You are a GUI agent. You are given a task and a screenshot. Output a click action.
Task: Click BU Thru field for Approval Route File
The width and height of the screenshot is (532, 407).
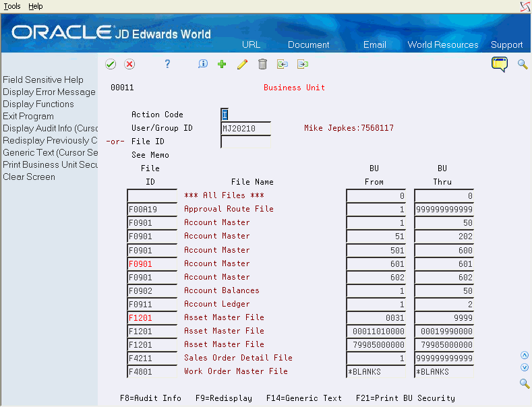coord(444,210)
